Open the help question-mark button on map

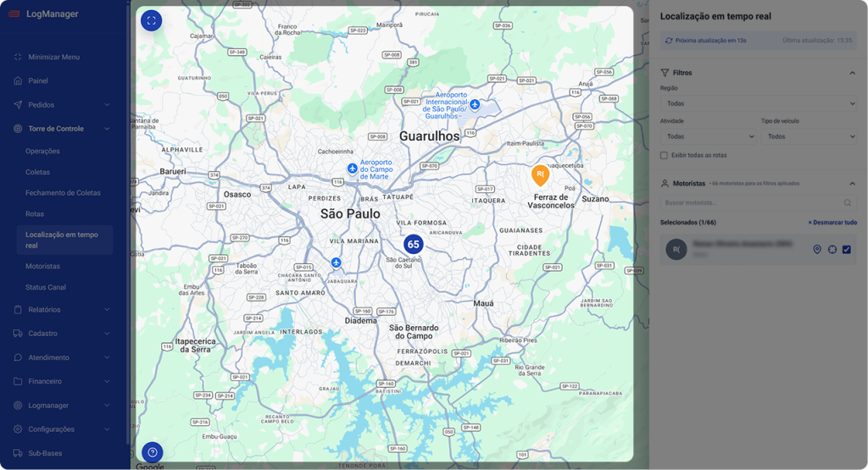pyautogui.click(x=153, y=452)
